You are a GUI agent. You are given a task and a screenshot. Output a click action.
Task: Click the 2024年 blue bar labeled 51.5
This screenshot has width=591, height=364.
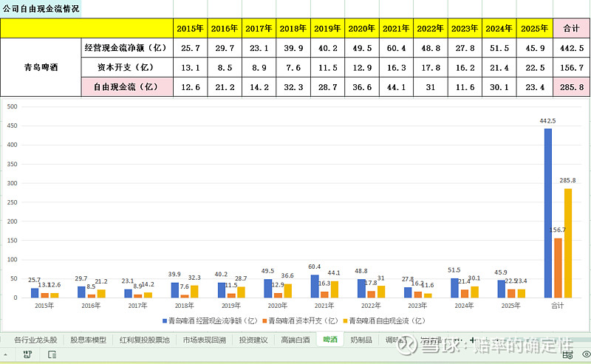click(x=454, y=288)
